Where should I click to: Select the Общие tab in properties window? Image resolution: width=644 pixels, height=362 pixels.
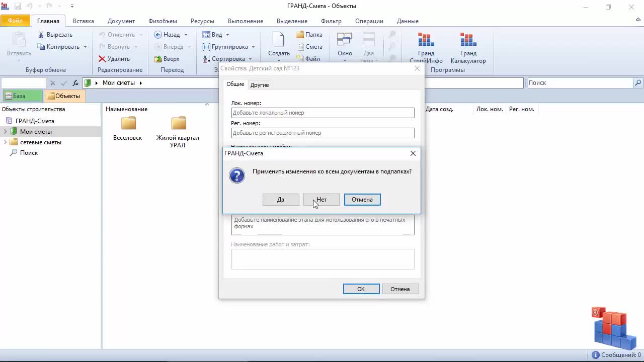point(235,84)
